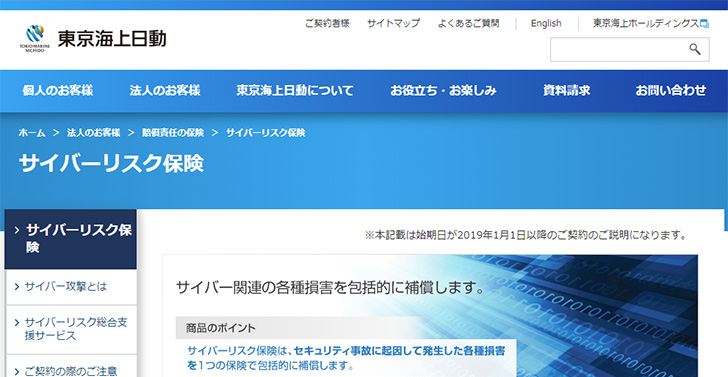Click the 法人のお客様 breadcrumb link
The image size is (728, 377).
(x=94, y=133)
